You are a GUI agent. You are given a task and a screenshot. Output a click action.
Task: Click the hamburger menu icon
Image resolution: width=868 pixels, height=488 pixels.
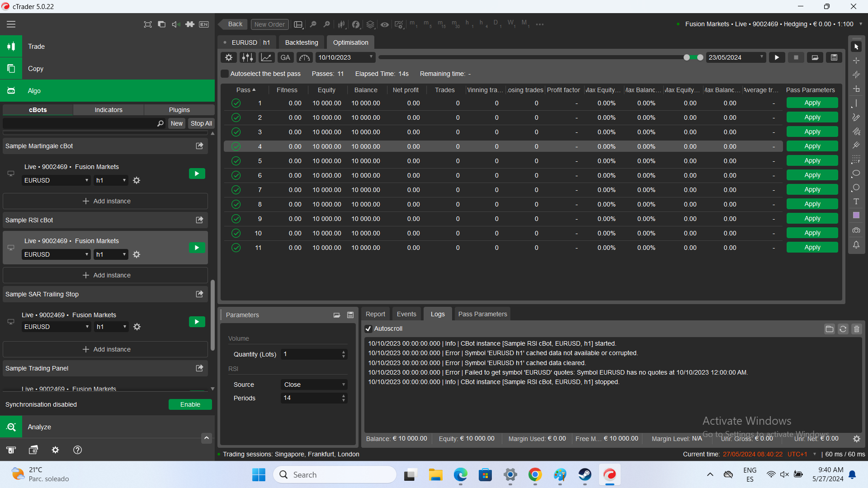[11, 24]
